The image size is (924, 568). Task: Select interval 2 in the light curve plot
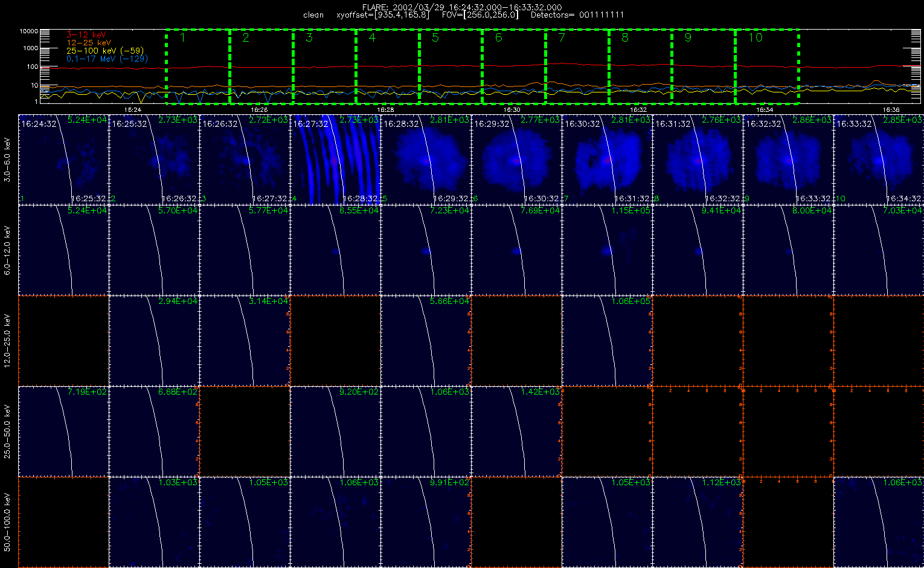tap(261, 66)
